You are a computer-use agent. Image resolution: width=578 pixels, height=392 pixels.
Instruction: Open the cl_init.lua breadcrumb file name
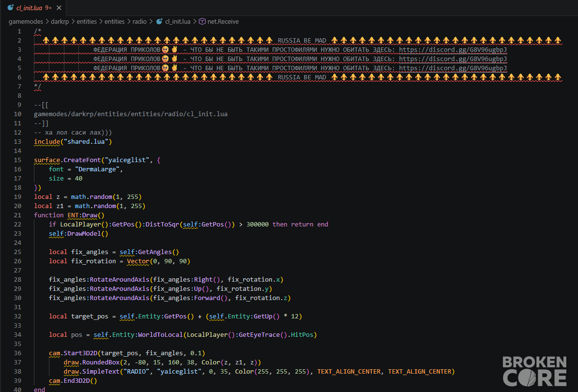coord(178,21)
